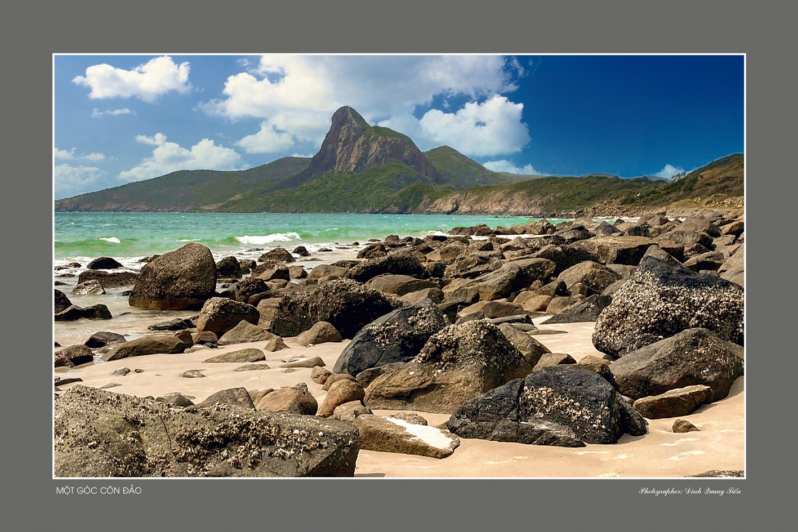
Task: Click the small lone stone on right sand
Action: click(x=685, y=426)
